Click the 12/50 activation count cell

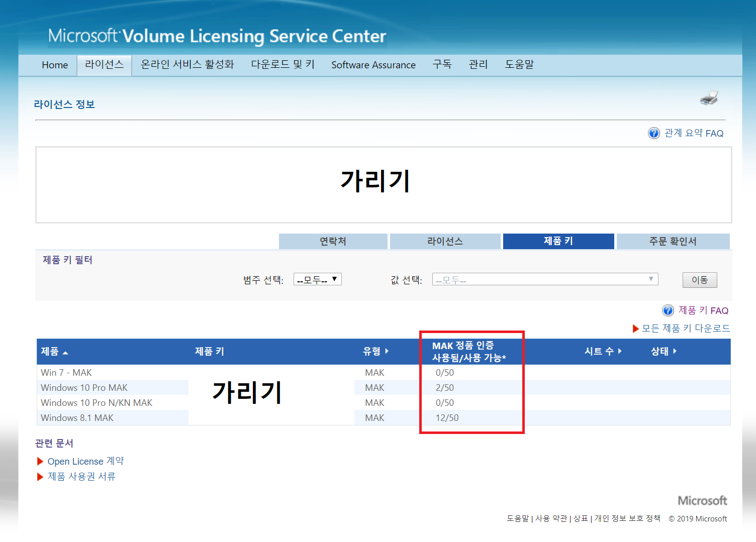(447, 418)
